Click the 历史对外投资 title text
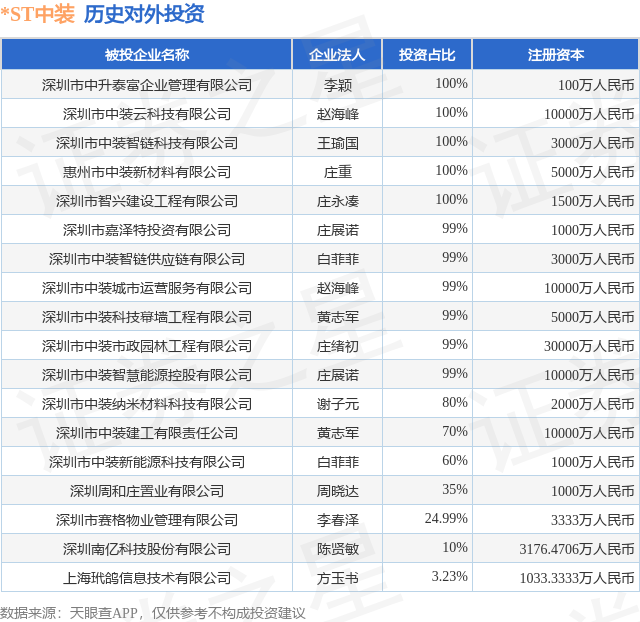 [x=144, y=14]
